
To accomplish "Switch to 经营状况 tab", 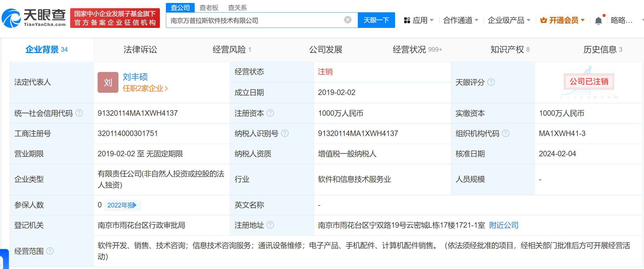I will point(417,50).
